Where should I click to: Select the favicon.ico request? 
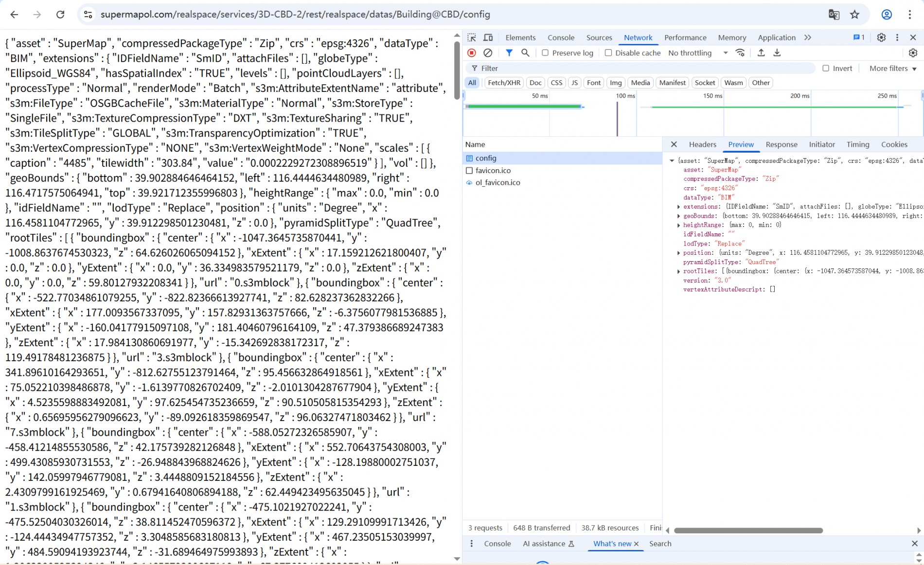[x=562, y=170]
